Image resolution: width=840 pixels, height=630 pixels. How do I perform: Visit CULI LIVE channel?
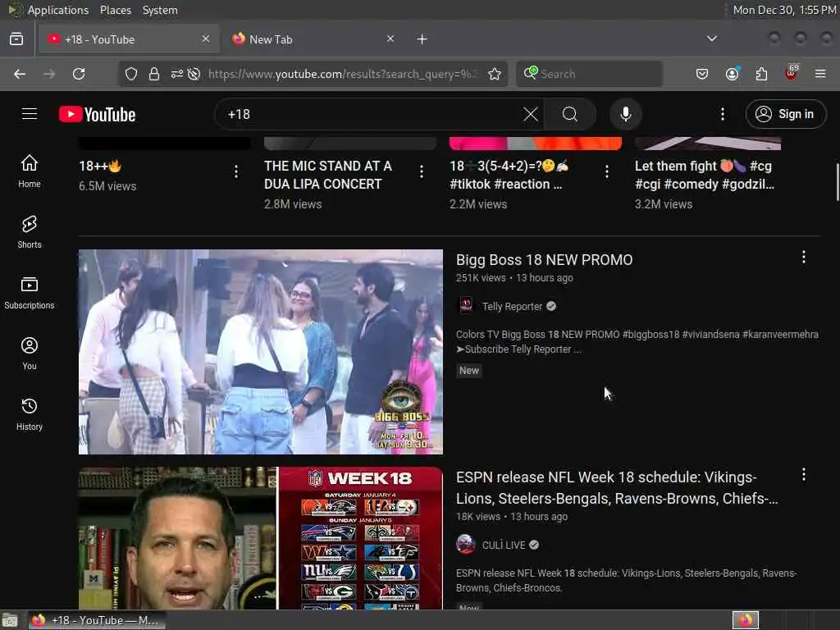(504, 545)
